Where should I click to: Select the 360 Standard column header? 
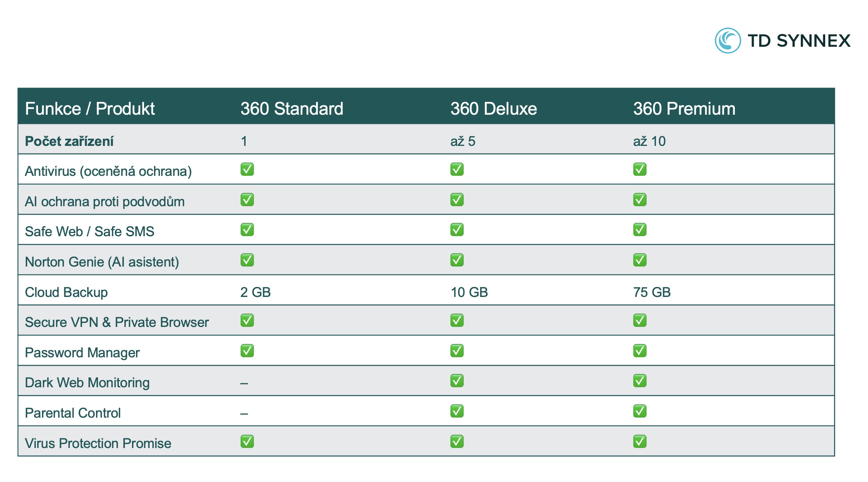point(292,109)
